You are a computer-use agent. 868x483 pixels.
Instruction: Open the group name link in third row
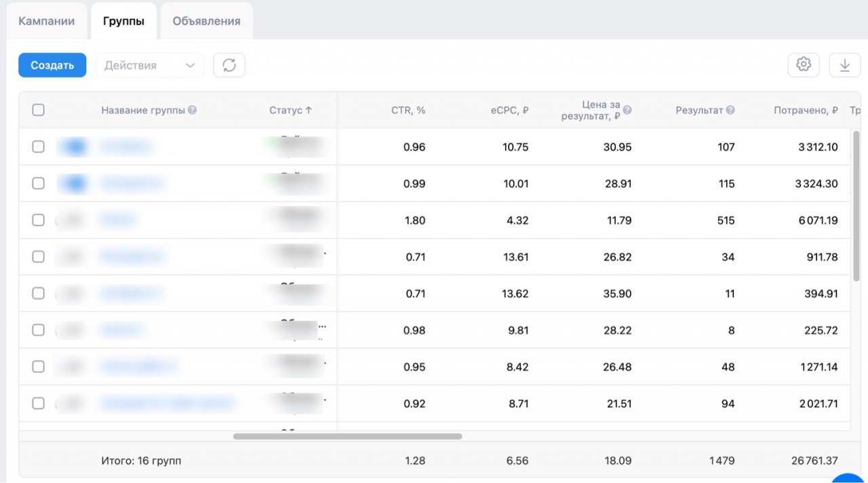pos(118,220)
